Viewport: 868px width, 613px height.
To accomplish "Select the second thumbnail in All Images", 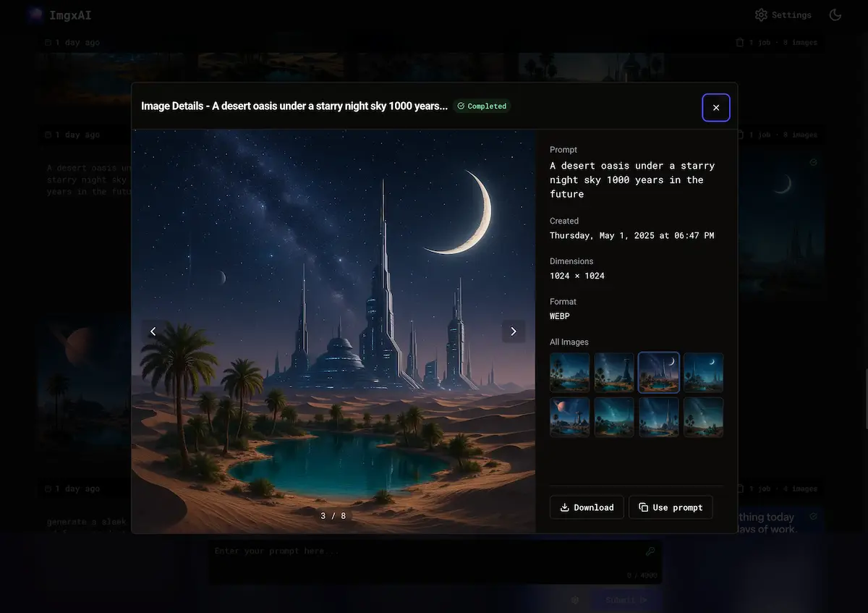I will coord(614,373).
